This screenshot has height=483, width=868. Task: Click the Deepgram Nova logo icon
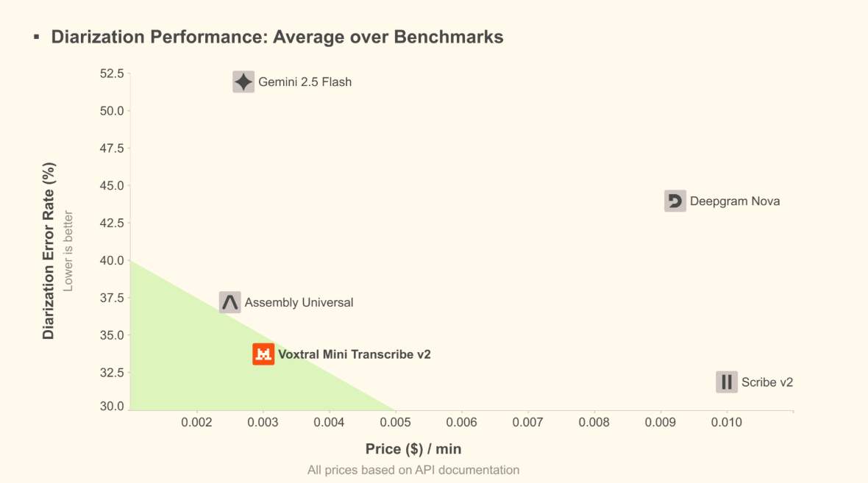click(675, 201)
